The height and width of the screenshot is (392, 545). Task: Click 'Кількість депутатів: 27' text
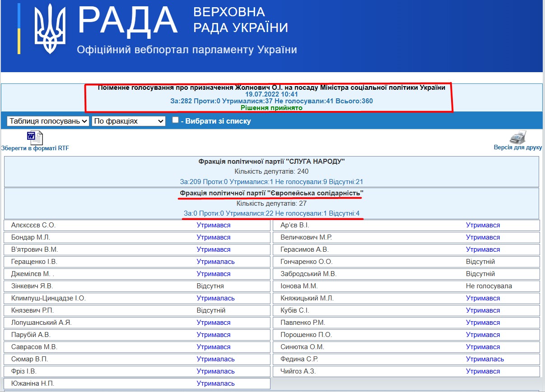(x=271, y=203)
